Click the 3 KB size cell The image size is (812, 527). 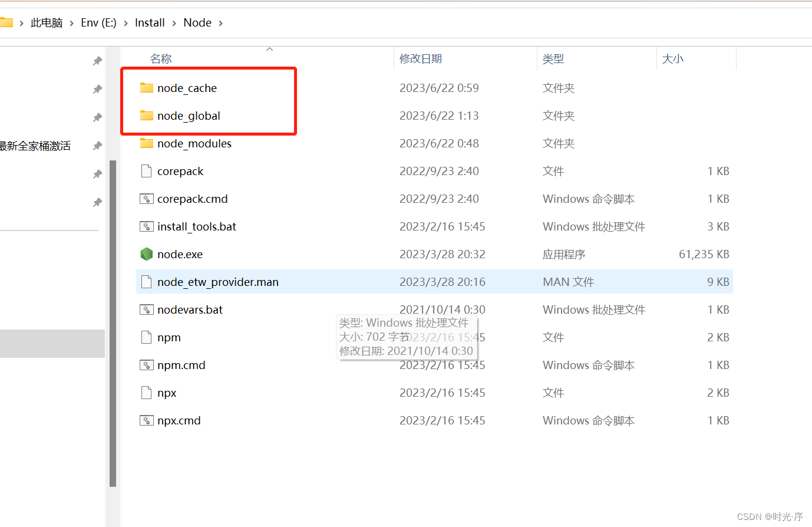click(x=718, y=226)
